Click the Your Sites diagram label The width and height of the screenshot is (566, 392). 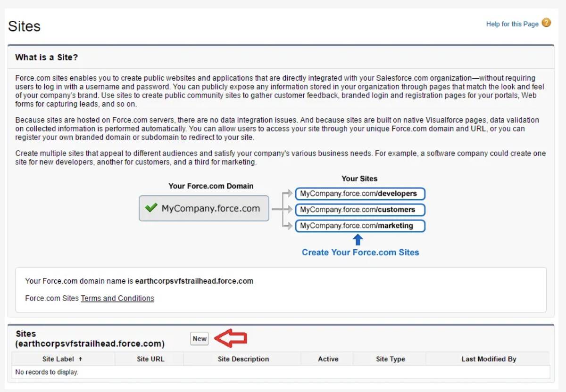coord(359,179)
